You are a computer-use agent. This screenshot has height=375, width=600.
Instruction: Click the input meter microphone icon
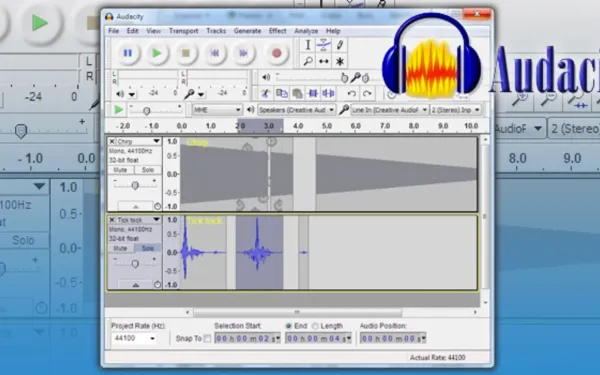click(x=188, y=94)
